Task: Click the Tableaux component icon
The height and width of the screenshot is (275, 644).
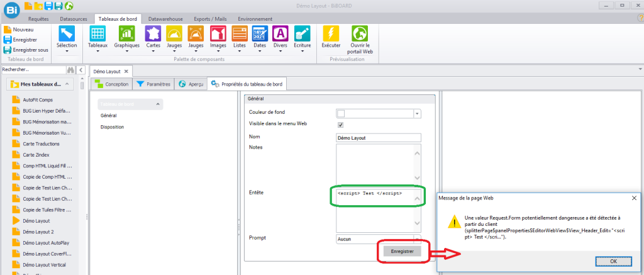Action: point(97,34)
